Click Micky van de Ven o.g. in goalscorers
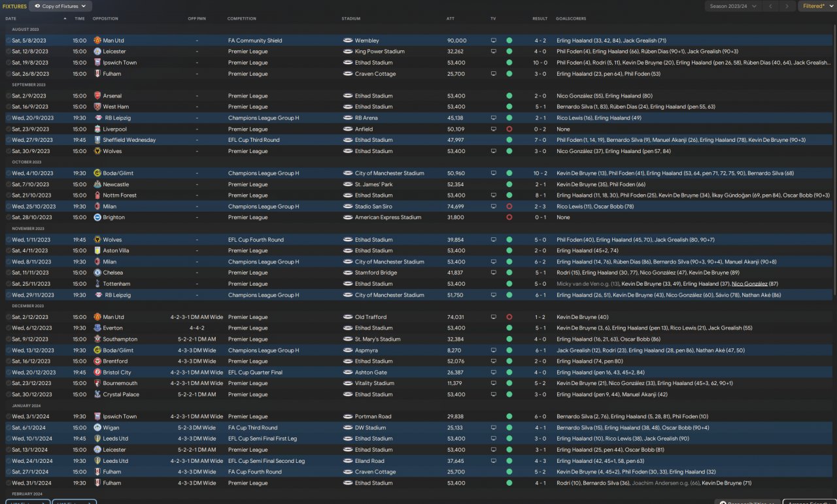Screen dimensions: 837x504 (x=587, y=284)
